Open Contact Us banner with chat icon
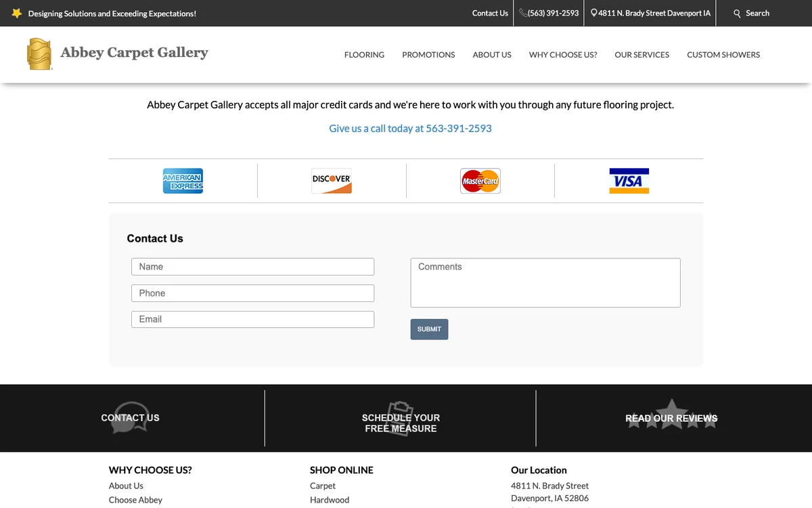Screen dimensions: 812x508 (130, 418)
